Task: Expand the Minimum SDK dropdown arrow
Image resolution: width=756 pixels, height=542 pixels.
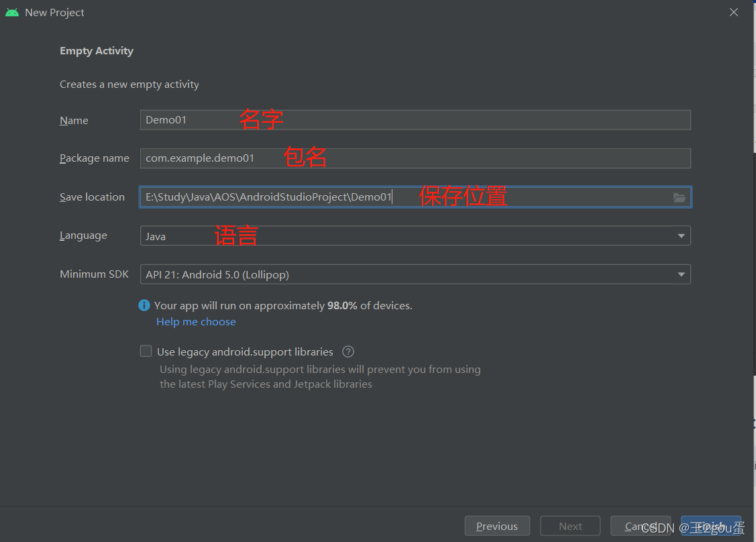Action: click(x=682, y=274)
